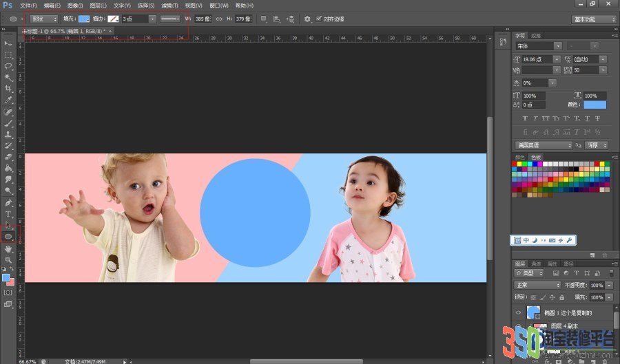Select the History Brush tool

(8, 146)
